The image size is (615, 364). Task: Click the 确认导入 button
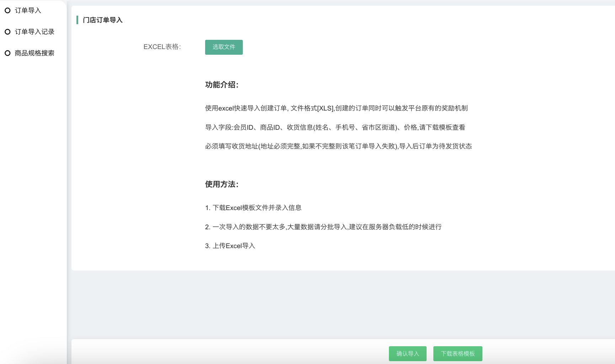point(407,354)
